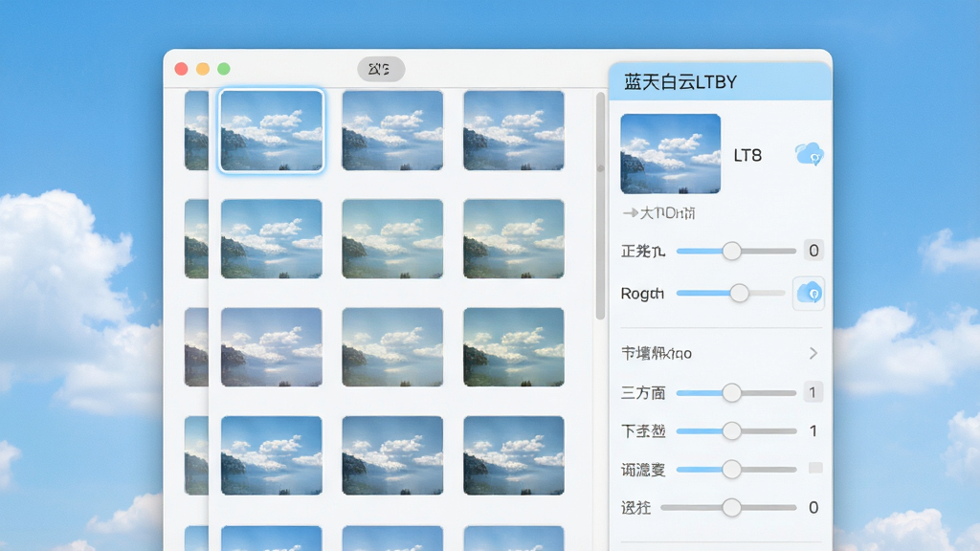Select the rightmost thumbnail in the second row

[x=514, y=238]
